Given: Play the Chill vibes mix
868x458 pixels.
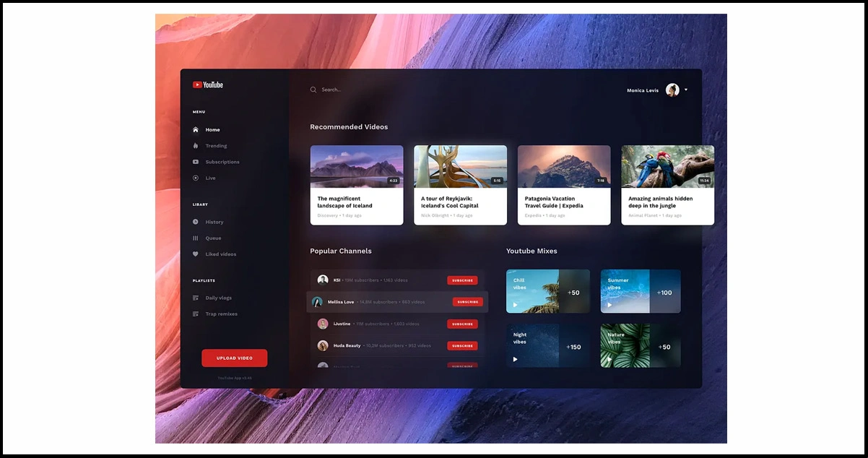Looking at the screenshot, I should pos(516,305).
